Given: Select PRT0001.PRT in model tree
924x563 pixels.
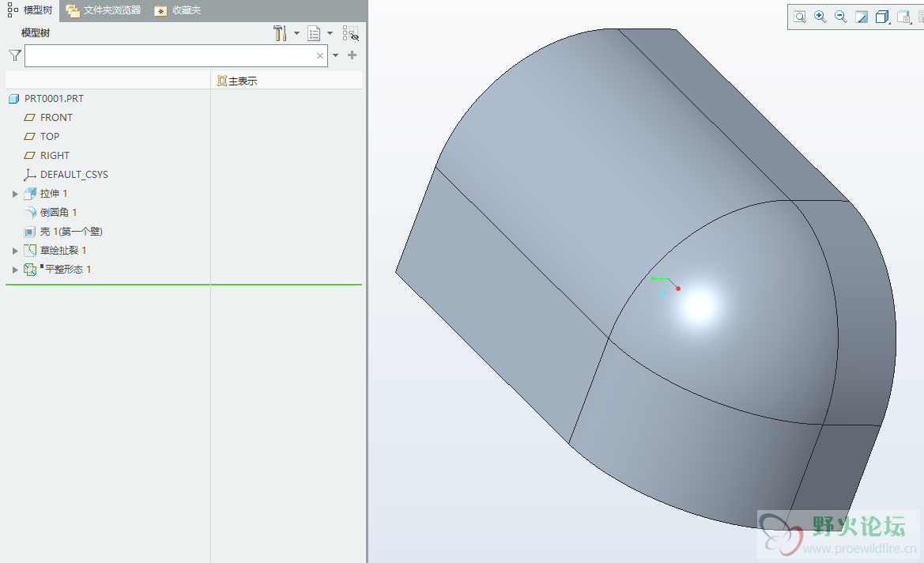Looking at the screenshot, I should (54, 99).
